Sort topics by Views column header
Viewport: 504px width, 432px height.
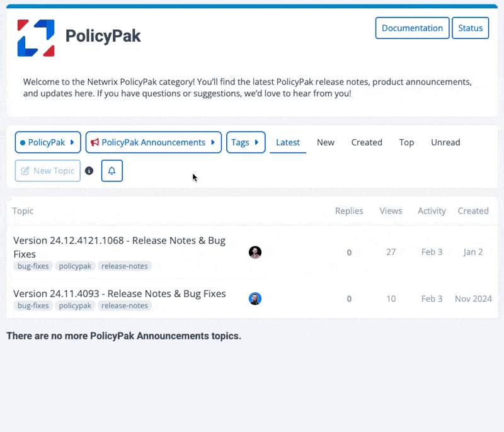coord(391,211)
